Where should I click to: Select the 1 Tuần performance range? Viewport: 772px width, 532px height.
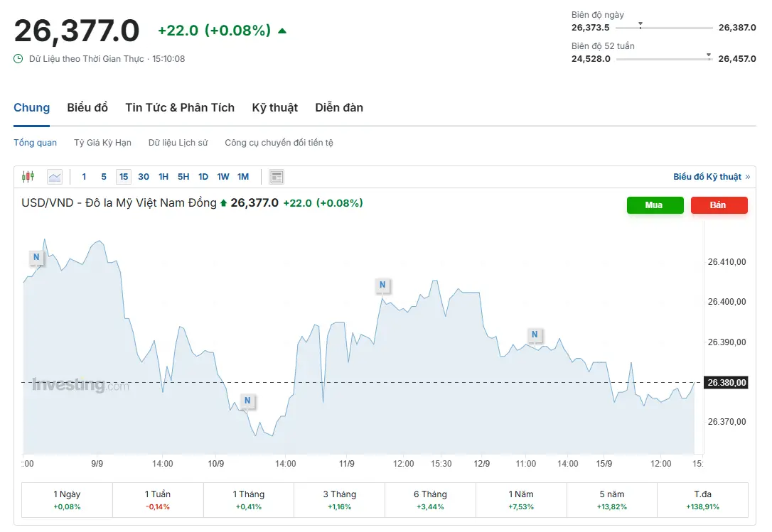coord(158,500)
